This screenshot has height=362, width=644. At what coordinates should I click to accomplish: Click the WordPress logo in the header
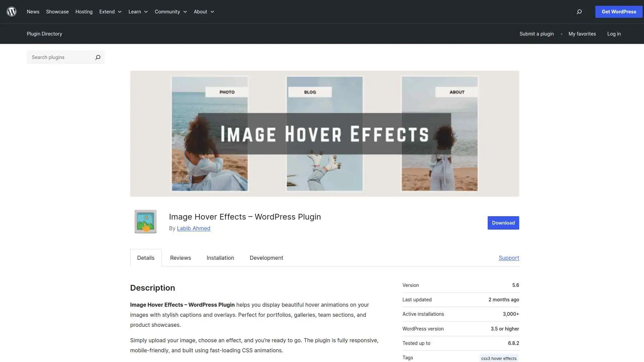(11, 11)
